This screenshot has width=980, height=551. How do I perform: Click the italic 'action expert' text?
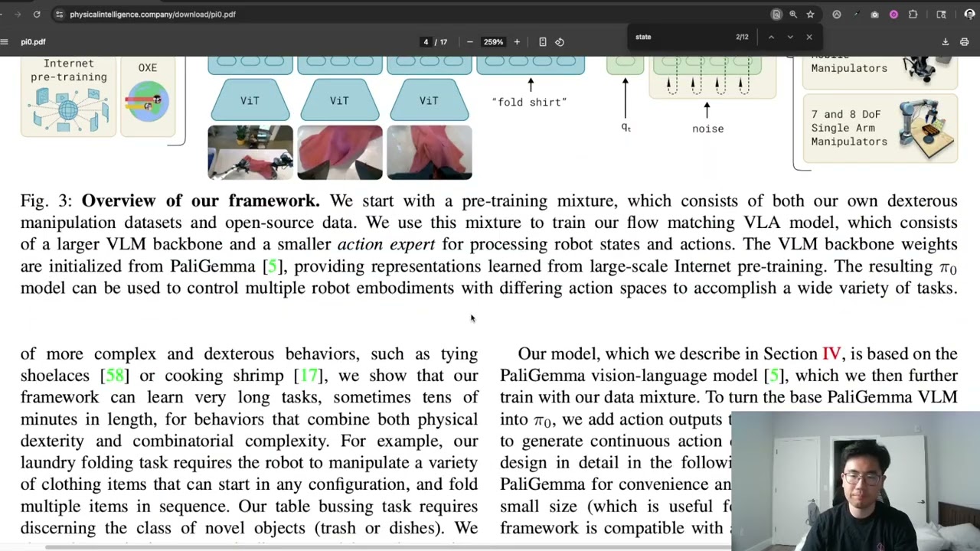coord(386,244)
